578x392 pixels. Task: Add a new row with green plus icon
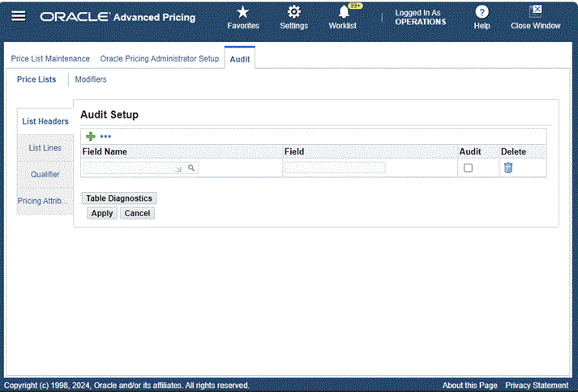point(91,136)
